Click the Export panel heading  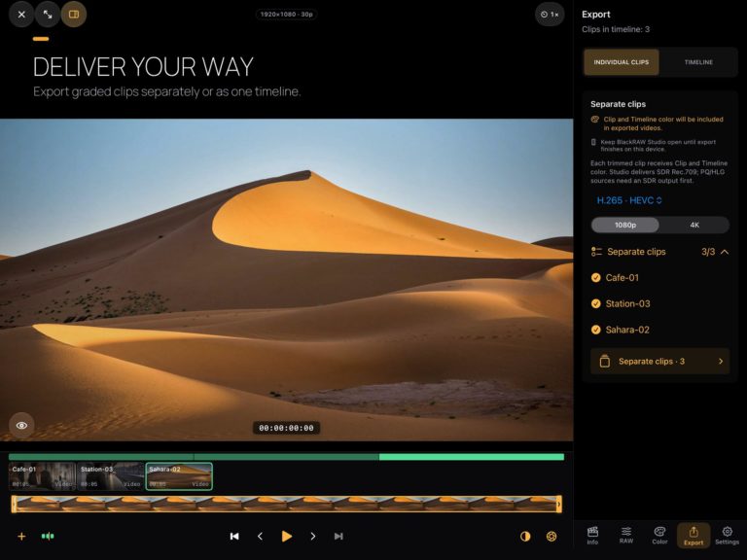click(x=596, y=15)
